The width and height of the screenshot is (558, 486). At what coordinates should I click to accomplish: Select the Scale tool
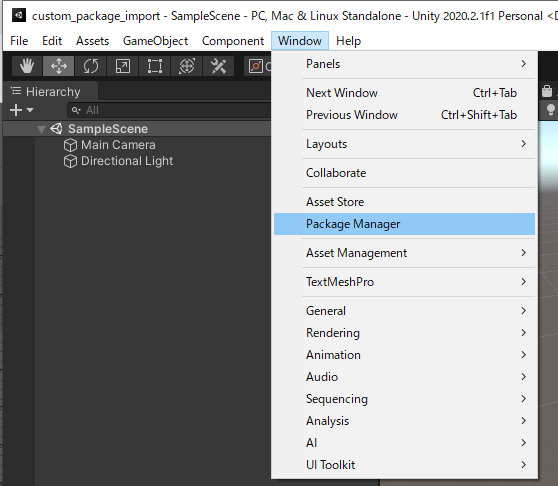[x=123, y=66]
